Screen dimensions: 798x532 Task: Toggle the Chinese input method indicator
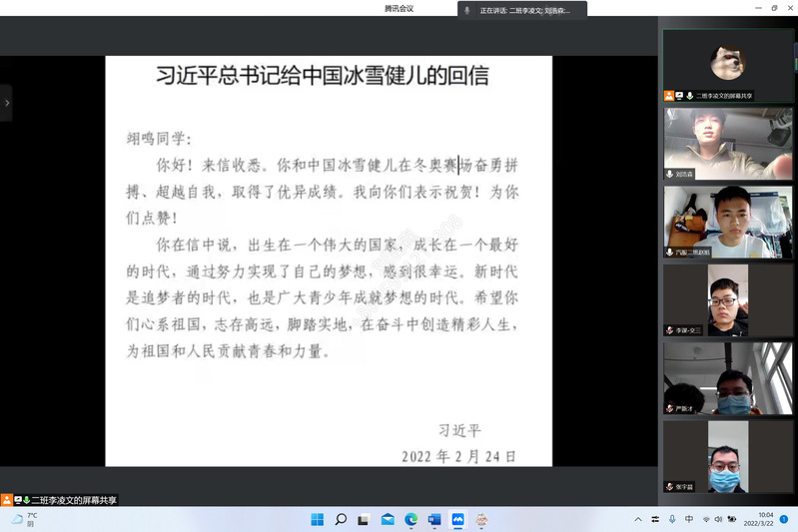(x=689, y=520)
